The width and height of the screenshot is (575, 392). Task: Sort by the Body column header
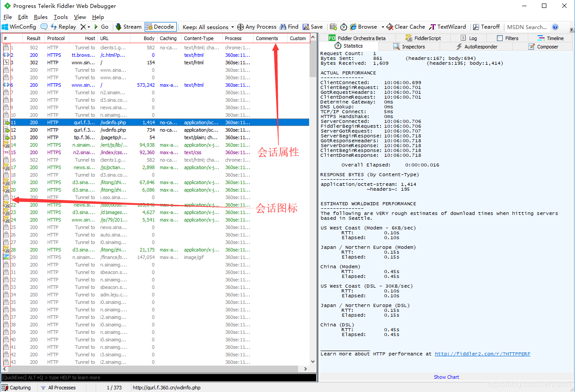(144, 38)
